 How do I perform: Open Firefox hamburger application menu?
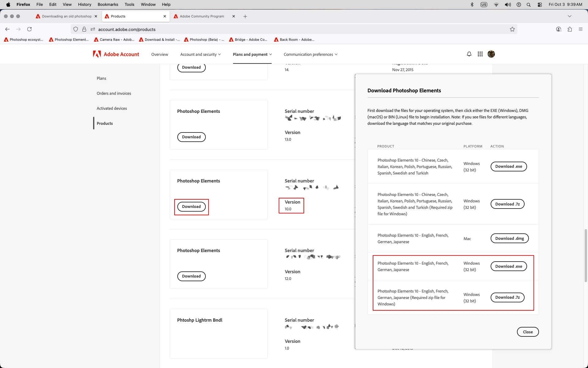pyautogui.click(x=580, y=29)
